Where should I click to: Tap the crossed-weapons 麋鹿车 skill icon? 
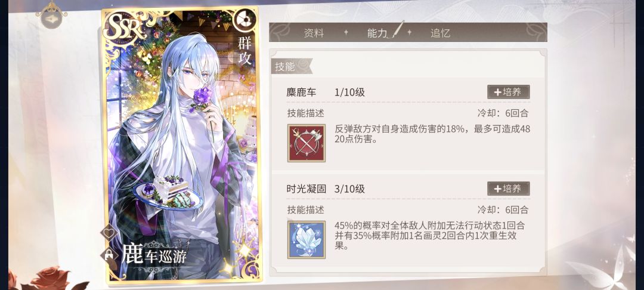pyautogui.click(x=306, y=143)
